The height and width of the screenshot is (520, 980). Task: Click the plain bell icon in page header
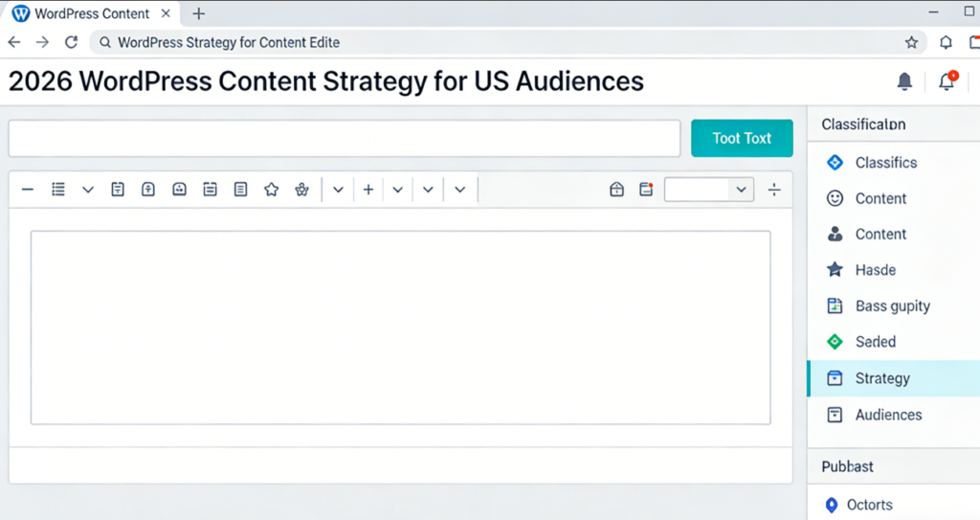click(x=904, y=82)
